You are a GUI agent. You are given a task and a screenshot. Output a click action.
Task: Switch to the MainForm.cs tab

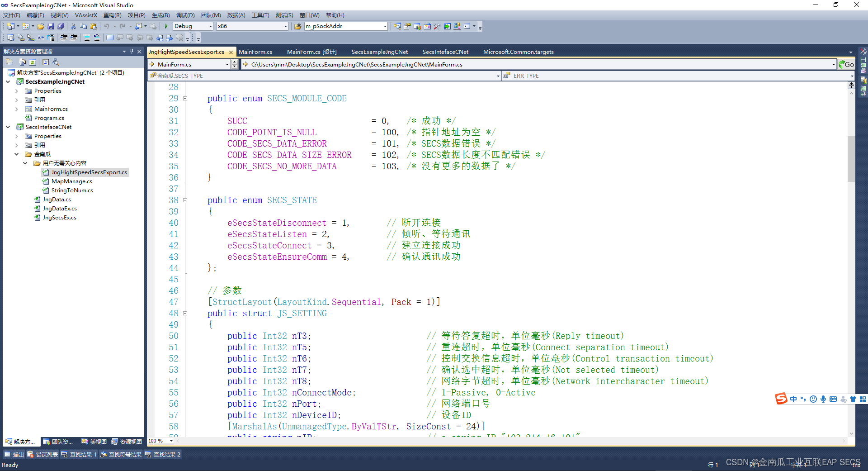(255, 52)
